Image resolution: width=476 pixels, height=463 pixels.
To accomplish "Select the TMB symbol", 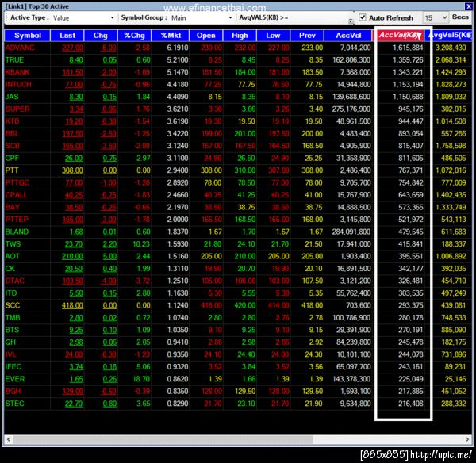I will [x=13, y=318].
